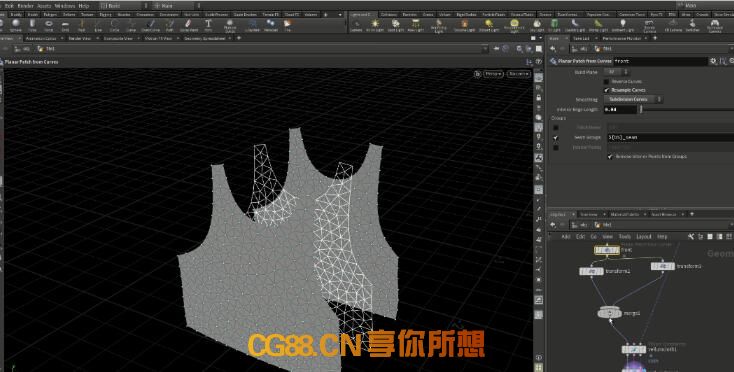This screenshot has width=734, height=372.
Task: Click the node name field reading front
Action: [660, 61]
